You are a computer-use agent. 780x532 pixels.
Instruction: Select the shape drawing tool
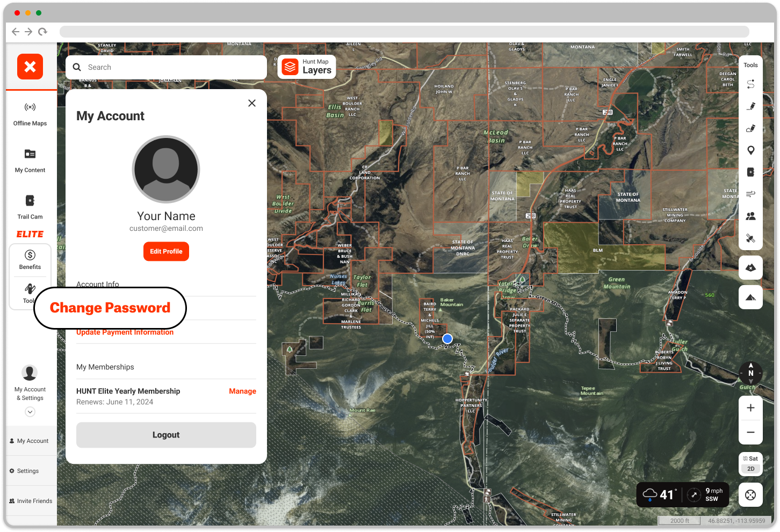pyautogui.click(x=751, y=128)
